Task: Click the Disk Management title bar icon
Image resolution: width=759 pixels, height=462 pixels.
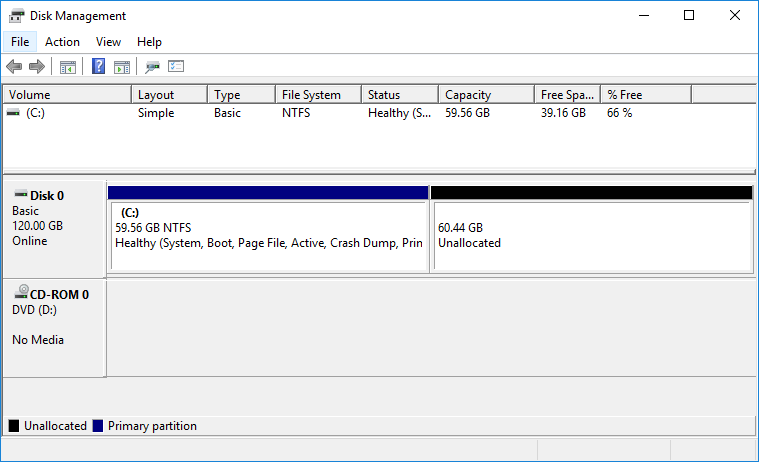Action: click(16, 15)
